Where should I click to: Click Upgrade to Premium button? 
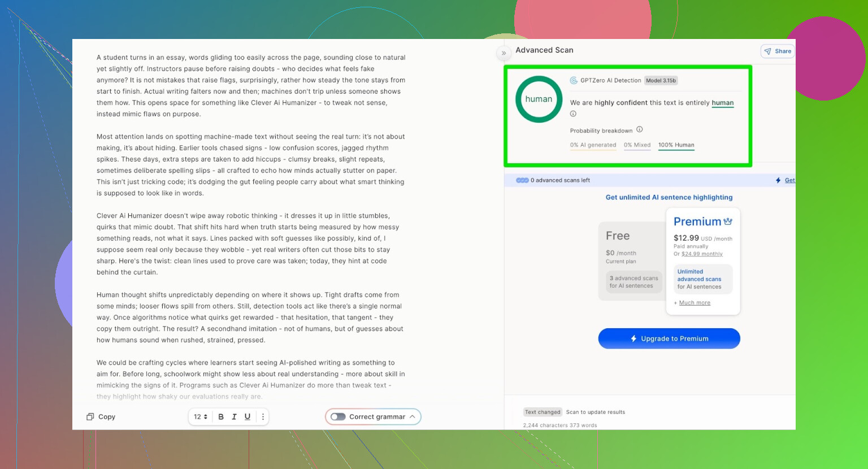(669, 338)
